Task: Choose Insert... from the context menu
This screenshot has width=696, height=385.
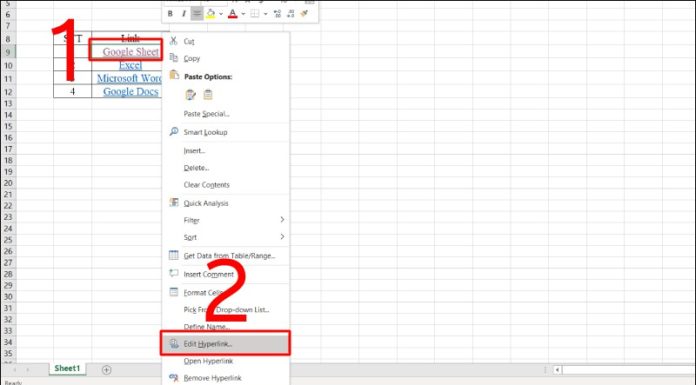Action: [x=226, y=151]
